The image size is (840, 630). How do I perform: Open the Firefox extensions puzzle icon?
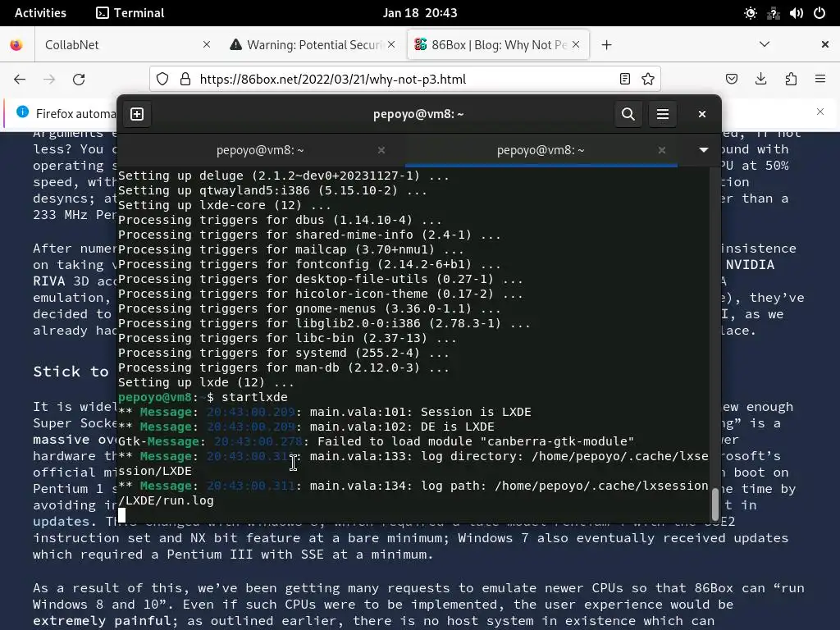click(791, 80)
